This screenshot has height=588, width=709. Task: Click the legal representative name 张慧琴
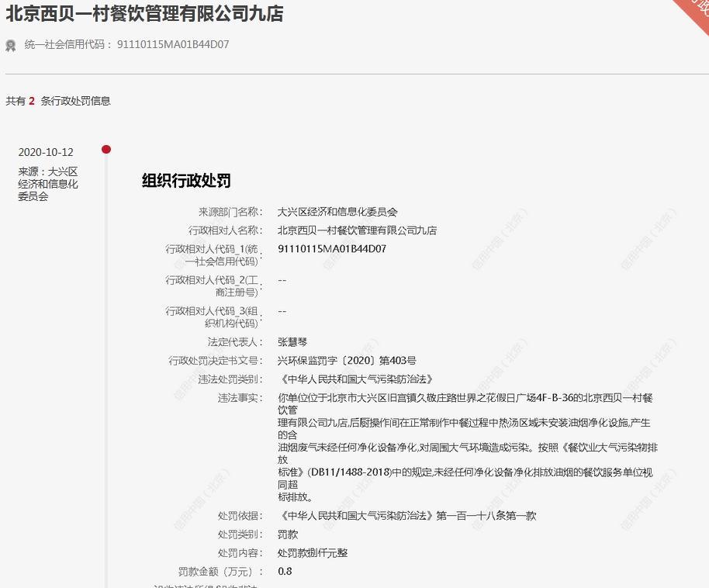coord(292,342)
